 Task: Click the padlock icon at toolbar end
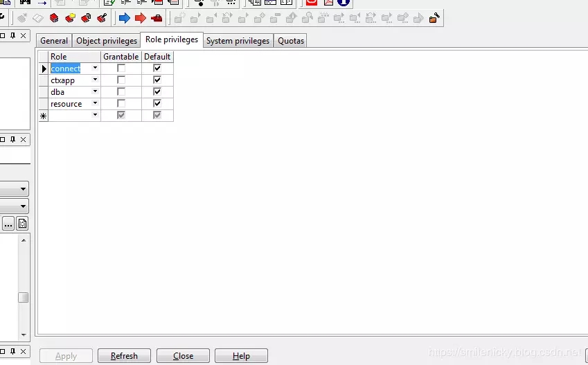pos(434,18)
